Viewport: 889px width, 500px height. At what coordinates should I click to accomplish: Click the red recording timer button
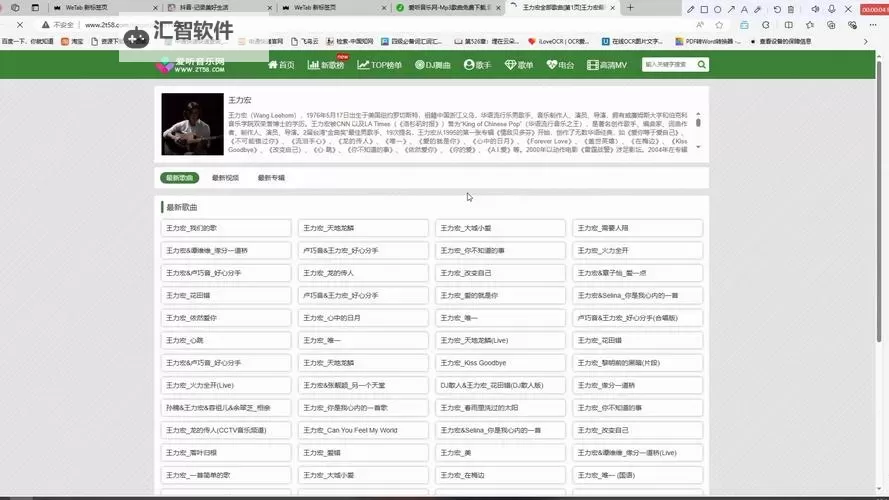874,9
